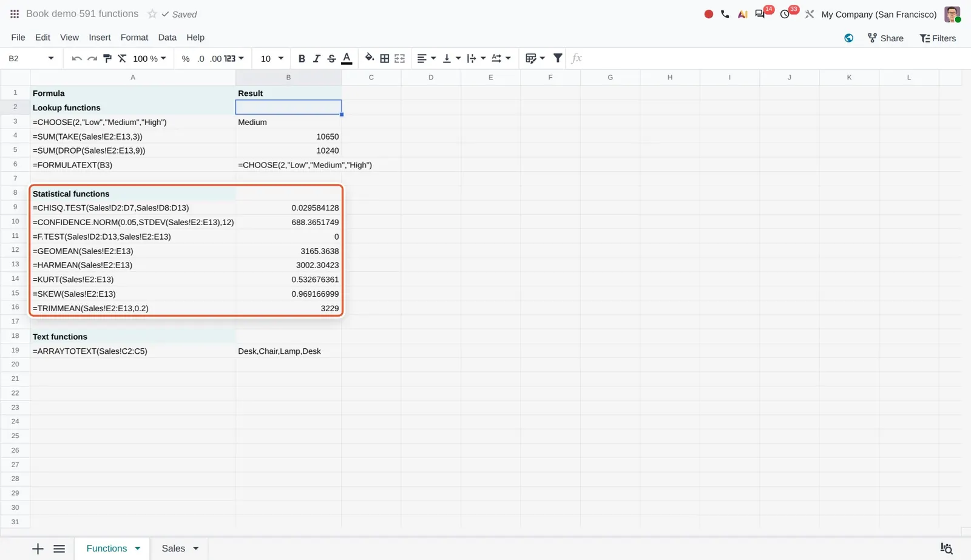Click the font size 10 field
The height and width of the screenshot is (560, 971).
[266, 59]
